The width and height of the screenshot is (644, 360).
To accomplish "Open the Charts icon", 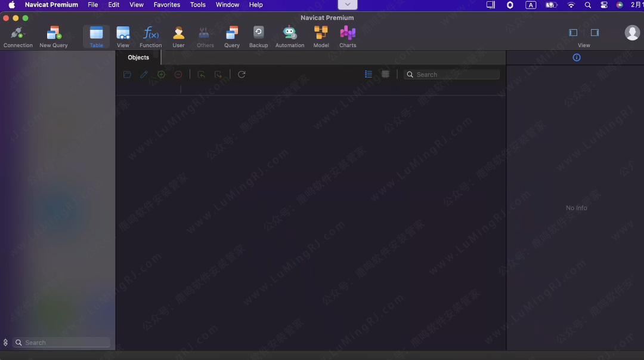I will 348,36.
